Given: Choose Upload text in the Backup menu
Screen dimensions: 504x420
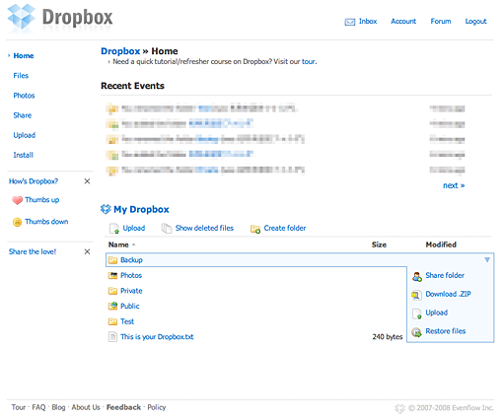Looking at the screenshot, I should tap(437, 313).
